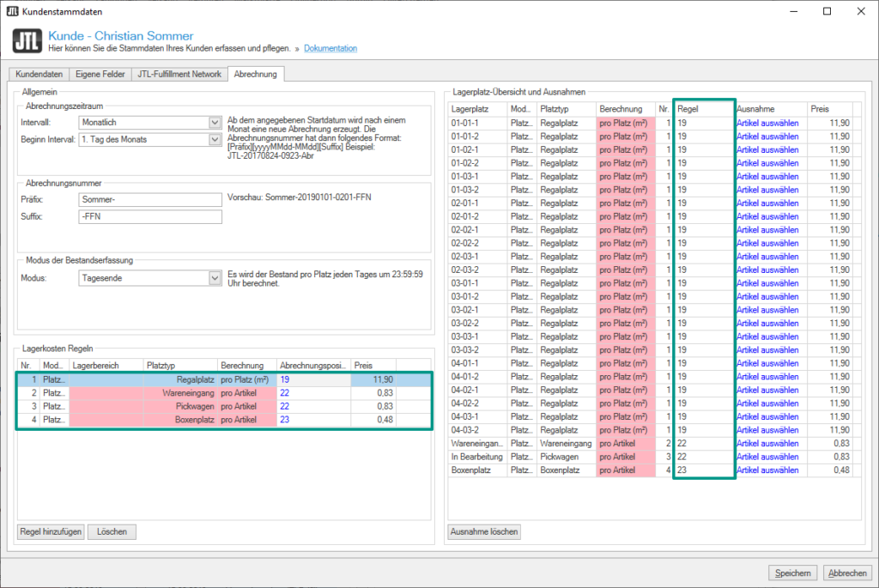Screen dimensions: 879x588
Task: Focus the Suffix text field
Action: coord(149,217)
